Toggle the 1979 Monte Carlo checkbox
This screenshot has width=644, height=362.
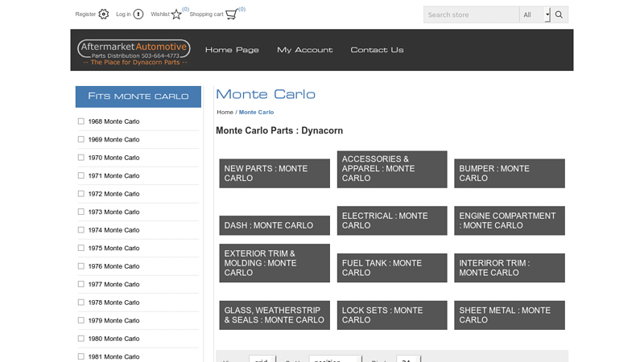point(81,320)
